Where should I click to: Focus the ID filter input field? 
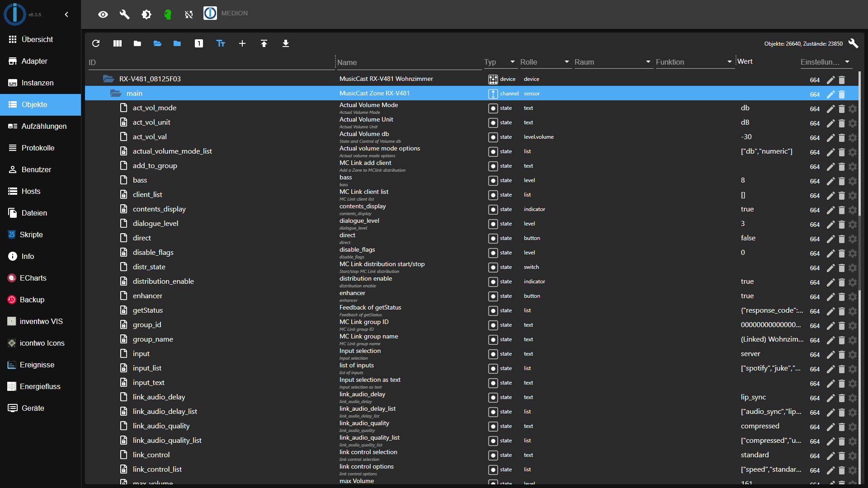212,62
